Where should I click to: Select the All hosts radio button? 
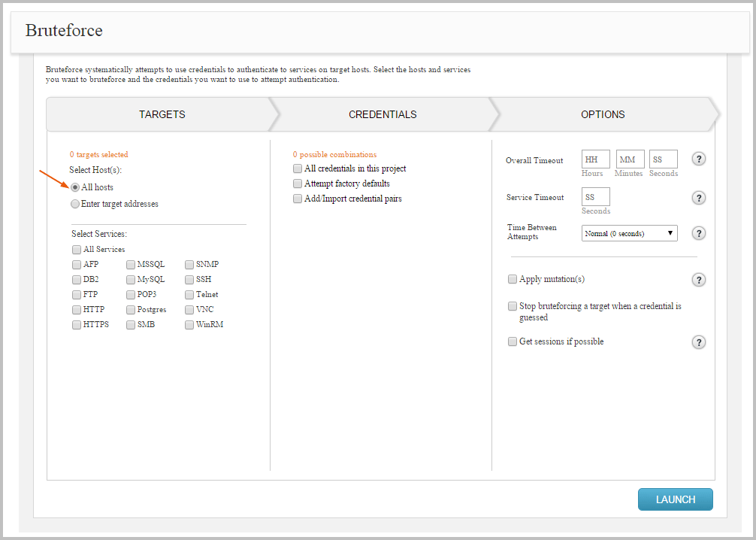pyautogui.click(x=75, y=187)
